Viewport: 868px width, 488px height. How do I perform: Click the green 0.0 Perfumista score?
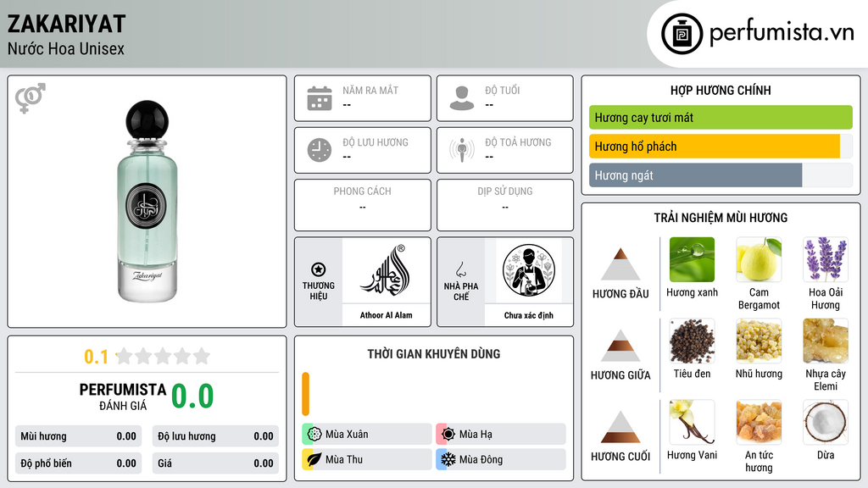click(192, 396)
